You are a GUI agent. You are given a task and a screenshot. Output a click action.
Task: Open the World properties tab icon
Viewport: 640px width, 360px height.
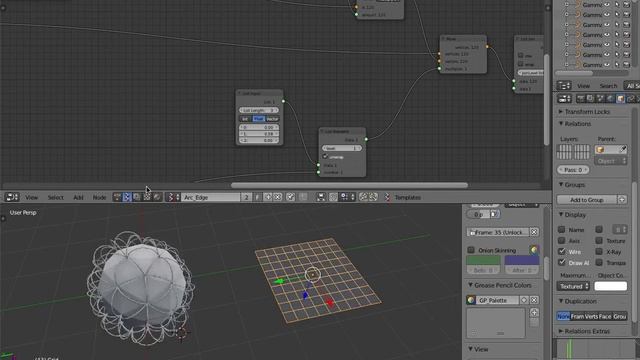(610, 98)
